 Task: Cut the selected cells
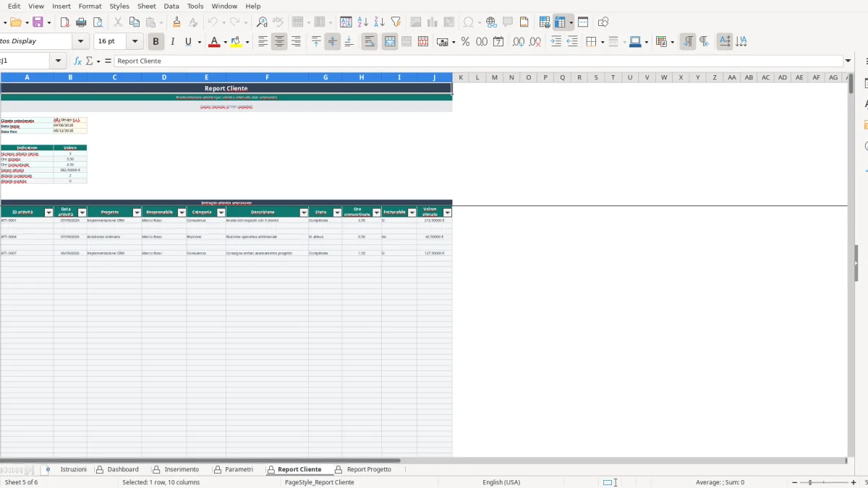(118, 22)
